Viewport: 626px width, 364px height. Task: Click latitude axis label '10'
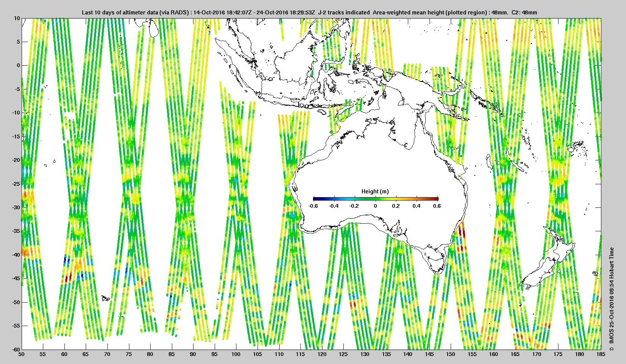(x=17, y=18)
